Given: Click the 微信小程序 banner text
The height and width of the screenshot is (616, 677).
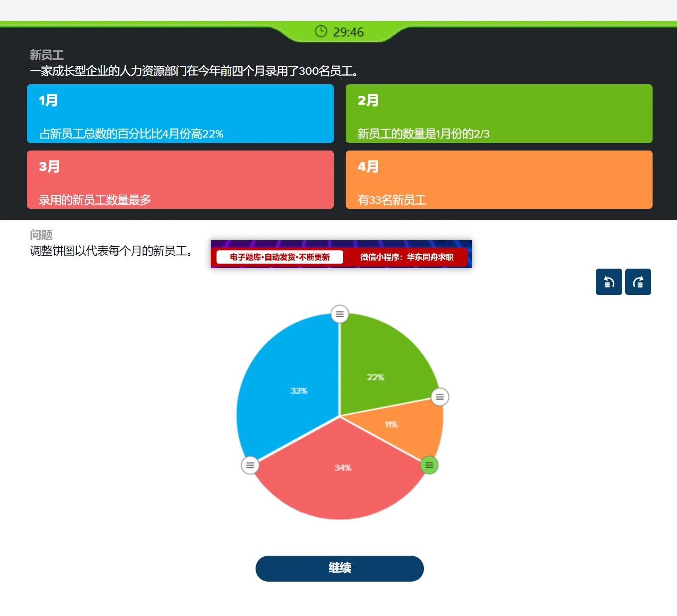Looking at the screenshot, I should (406, 257).
